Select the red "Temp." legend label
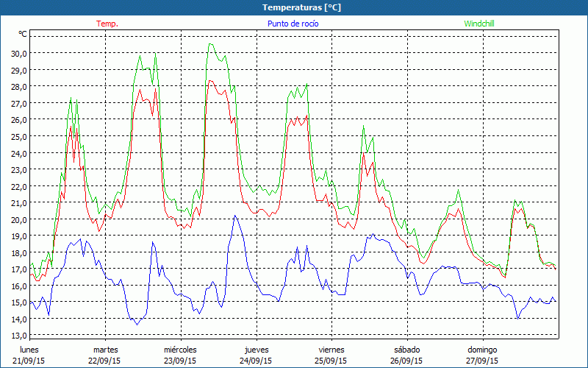This screenshot has height=368, width=588. 107,24
